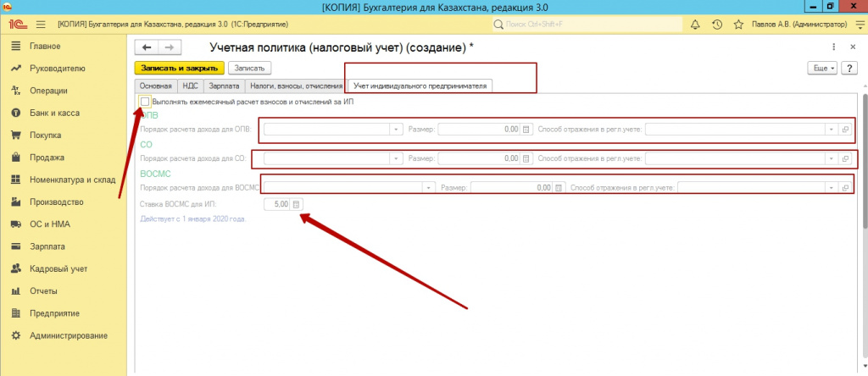Click Действует с 1 января 2020 года link
Screen dimensions: 868x376
[x=193, y=219]
